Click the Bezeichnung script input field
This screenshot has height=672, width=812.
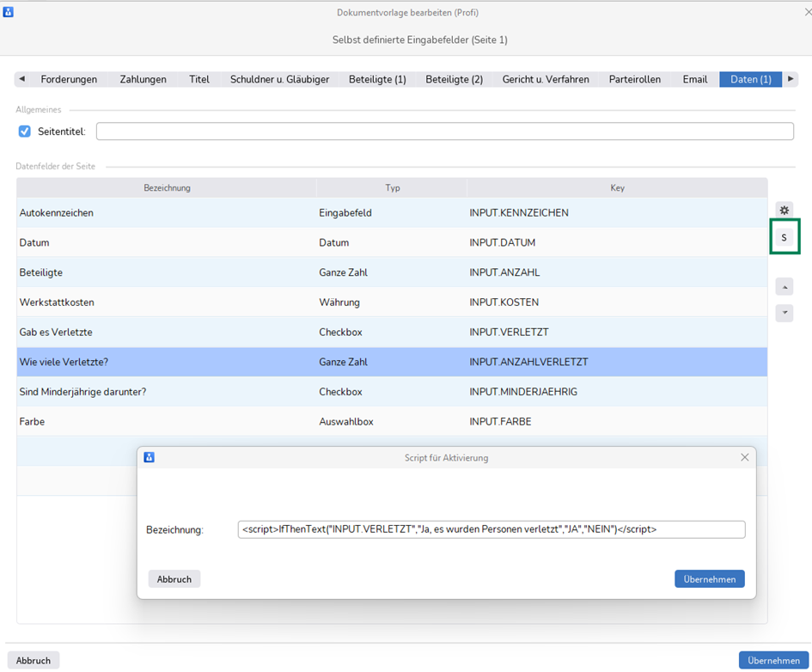pyautogui.click(x=491, y=529)
